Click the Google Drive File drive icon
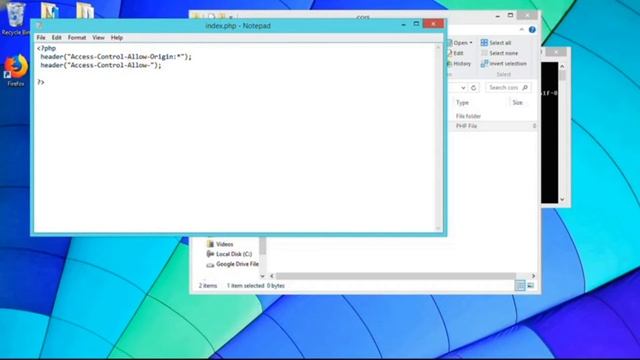Viewport: 640px width, 360px height. 210,264
